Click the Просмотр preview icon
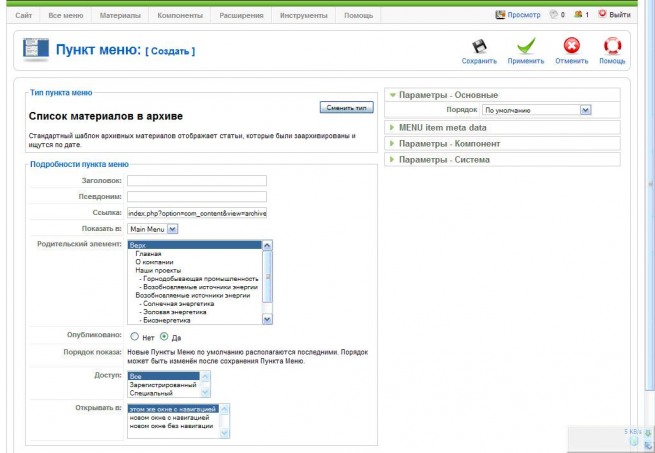The height and width of the screenshot is (453, 655). [x=500, y=15]
